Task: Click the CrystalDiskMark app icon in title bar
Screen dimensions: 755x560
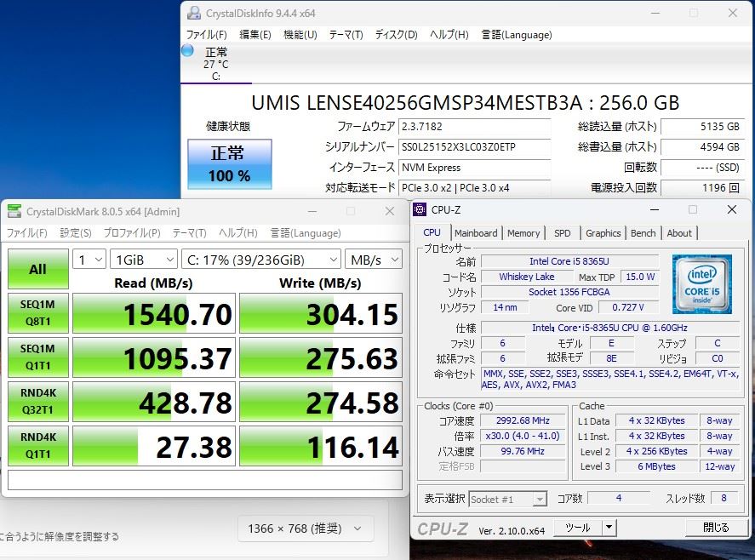Action: tap(15, 211)
